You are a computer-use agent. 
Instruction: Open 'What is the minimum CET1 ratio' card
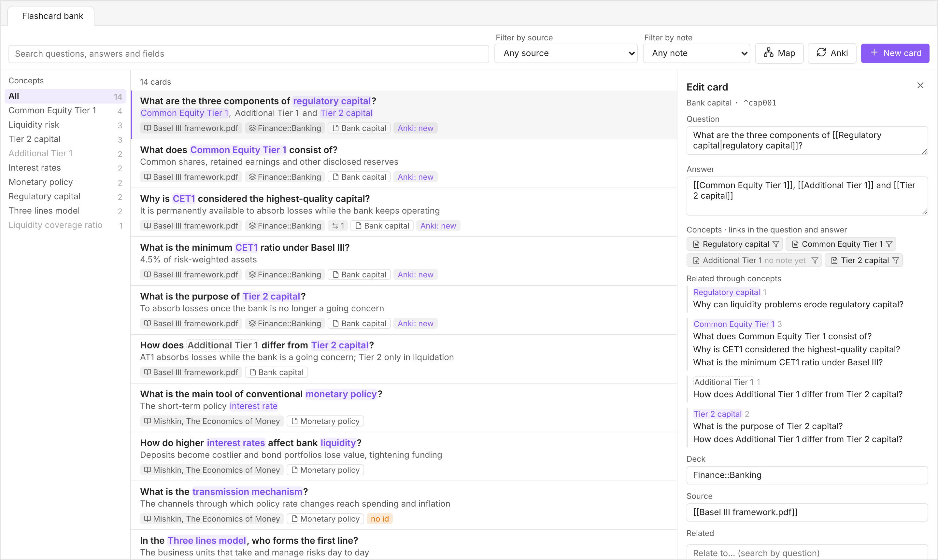(x=403, y=261)
